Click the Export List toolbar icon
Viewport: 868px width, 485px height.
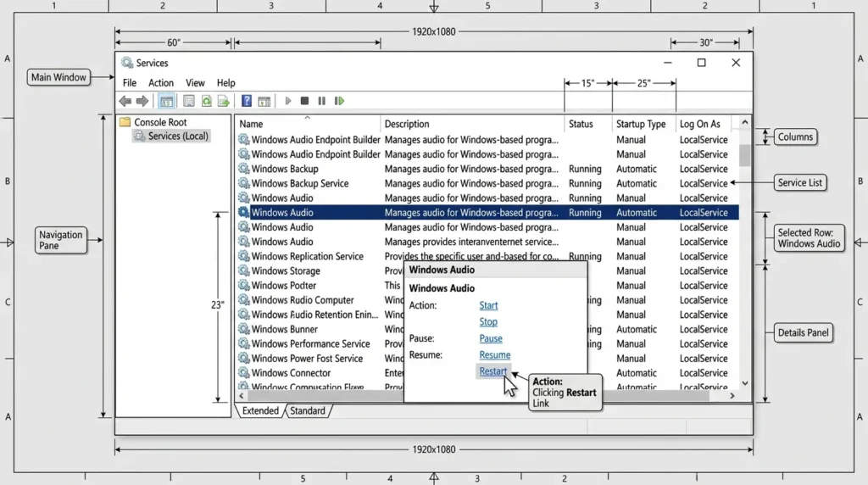click(x=224, y=101)
